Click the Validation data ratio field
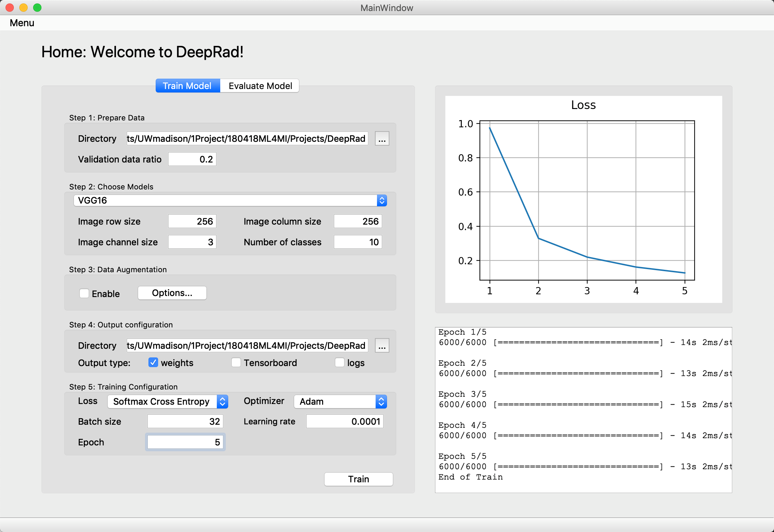 192,159
